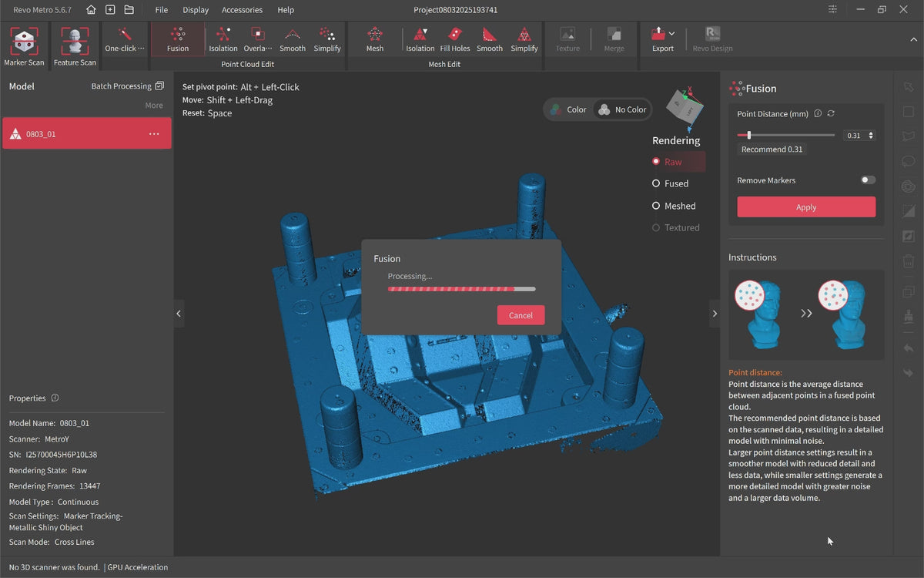This screenshot has width=924, height=578.
Task: Select the Mesh tool icon
Action: (x=375, y=39)
